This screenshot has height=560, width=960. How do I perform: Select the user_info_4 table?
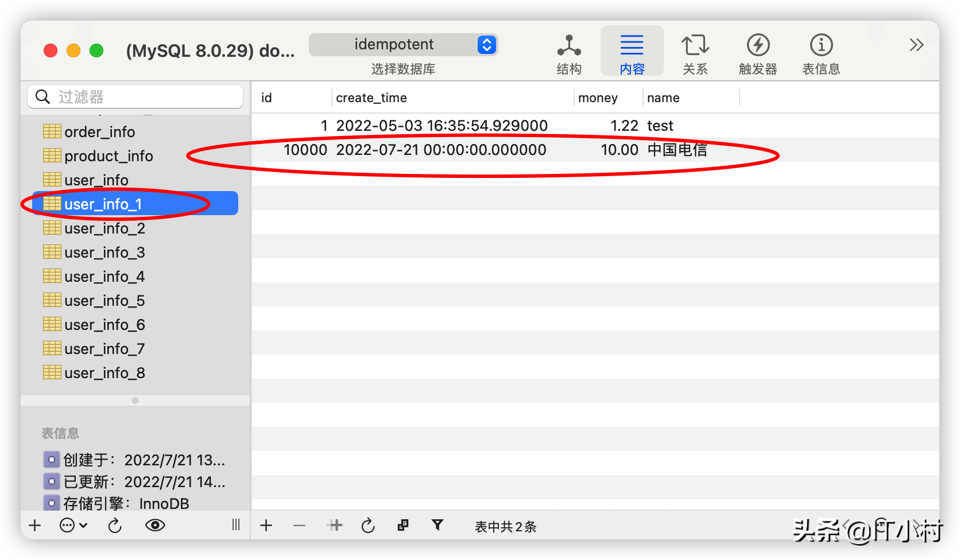[x=136, y=277]
